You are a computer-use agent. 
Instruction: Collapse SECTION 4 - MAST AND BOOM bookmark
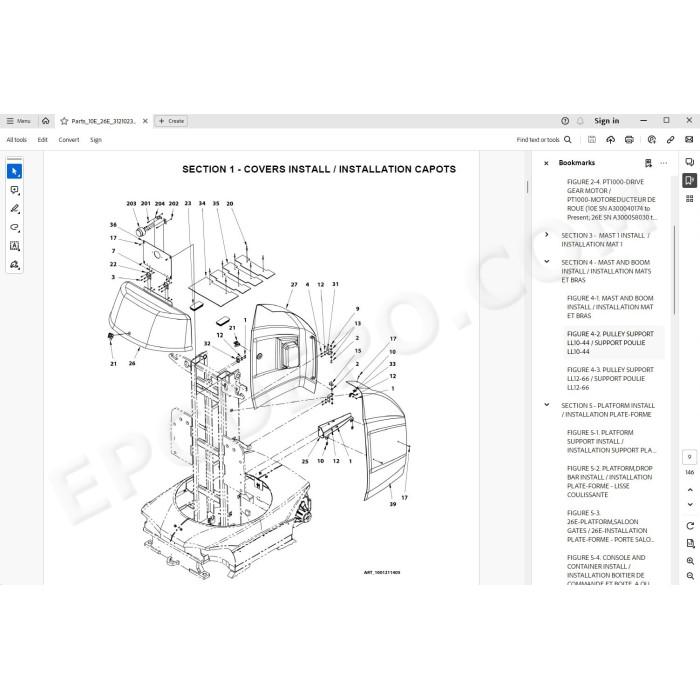[547, 262]
